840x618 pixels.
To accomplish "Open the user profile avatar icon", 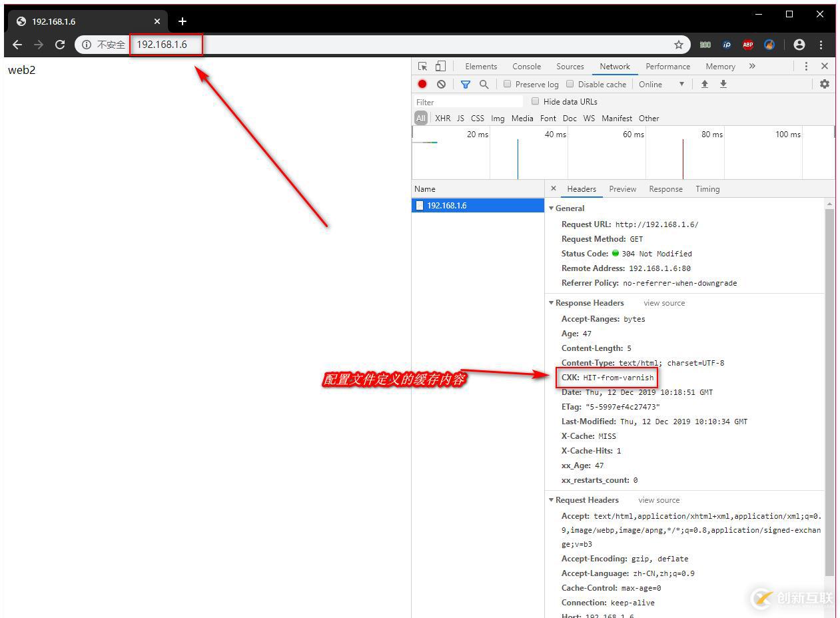I will coord(799,45).
